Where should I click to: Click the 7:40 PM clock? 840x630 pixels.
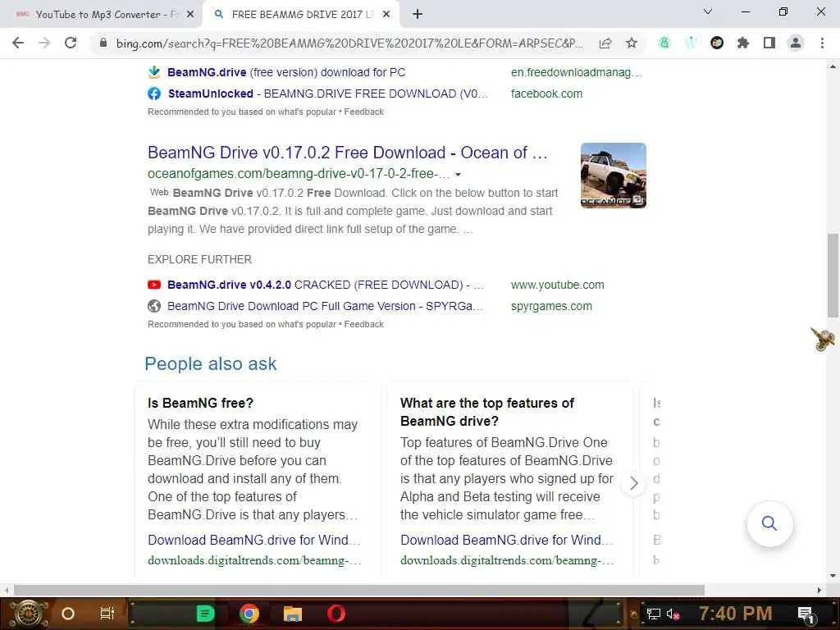[736, 614]
